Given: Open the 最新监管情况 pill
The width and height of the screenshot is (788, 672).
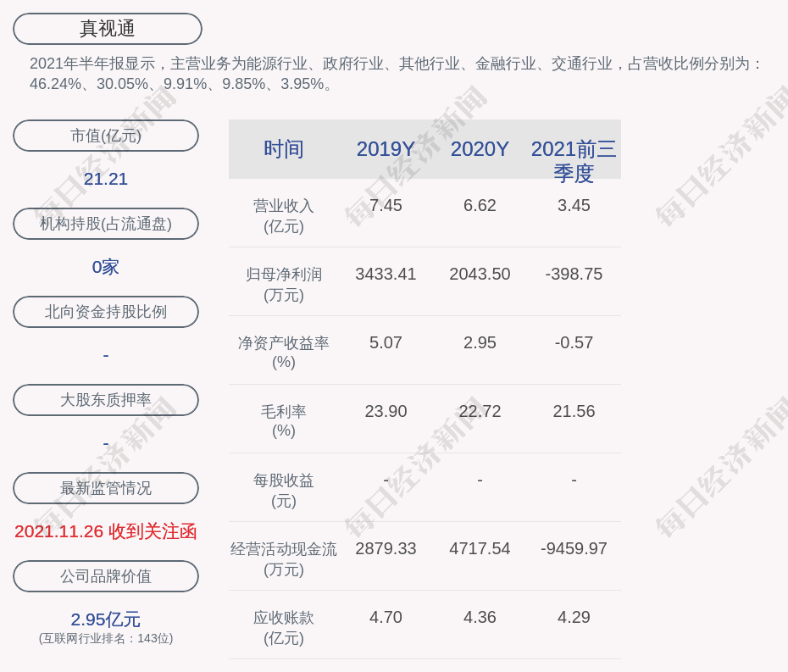Looking at the screenshot, I should click(x=106, y=488).
